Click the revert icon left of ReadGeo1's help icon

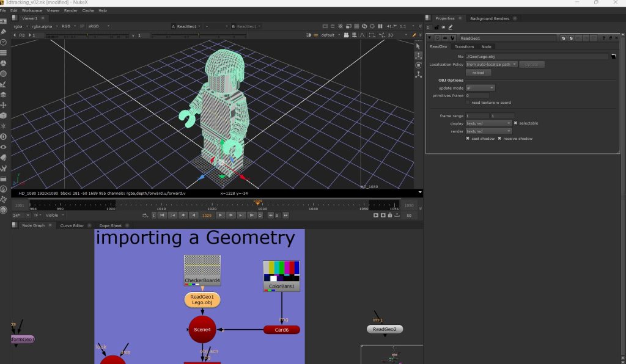tap(594, 38)
